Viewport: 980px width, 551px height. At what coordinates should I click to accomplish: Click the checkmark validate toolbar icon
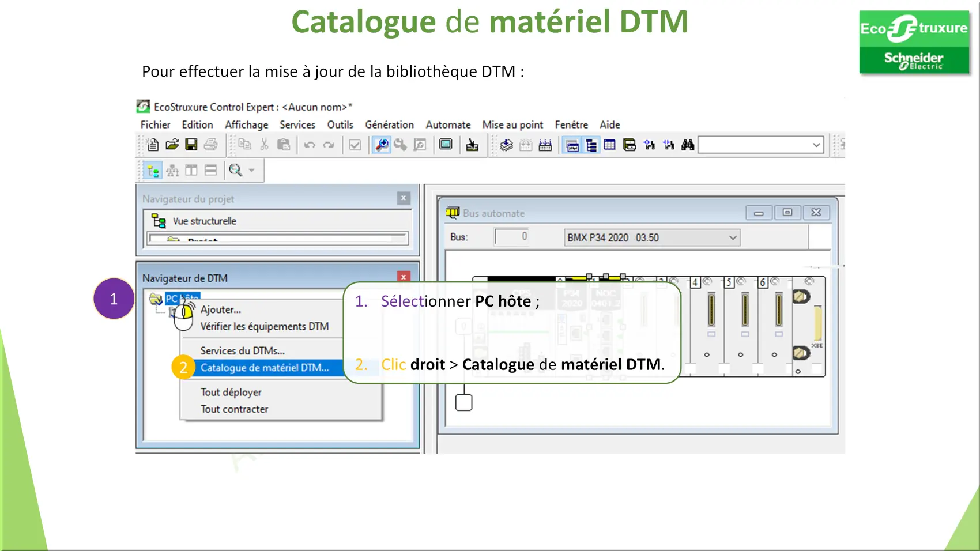click(x=355, y=145)
